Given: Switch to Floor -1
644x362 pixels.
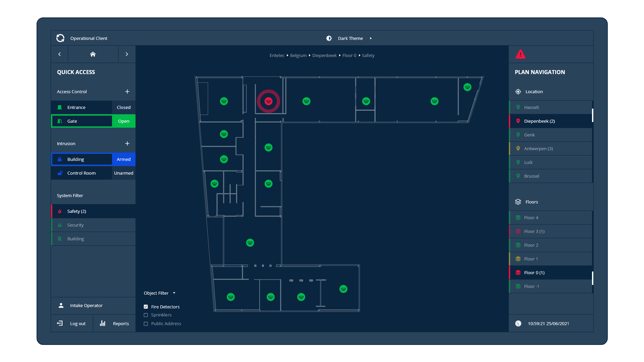Looking at the screenshot, I should (550, 286).
